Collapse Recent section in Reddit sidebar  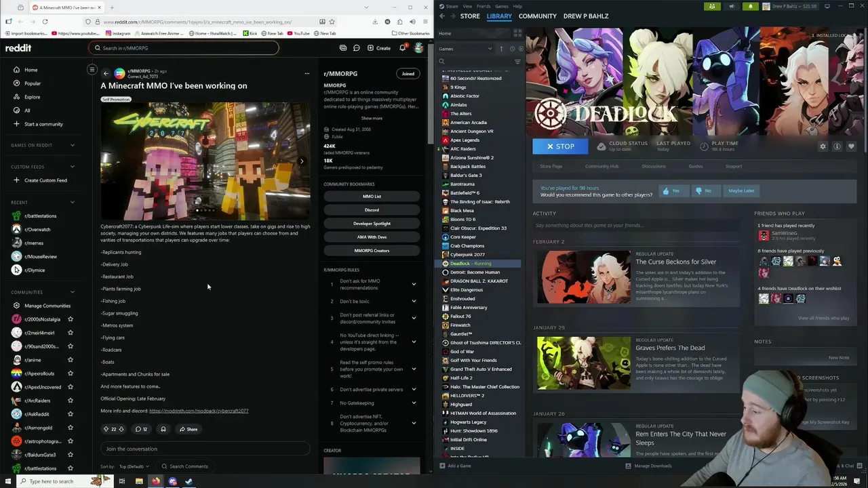pos(73,202)
